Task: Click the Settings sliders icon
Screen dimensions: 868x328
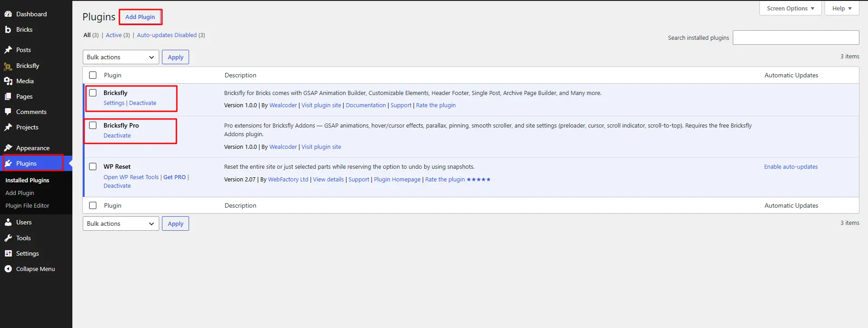Action: pos(8,253)
